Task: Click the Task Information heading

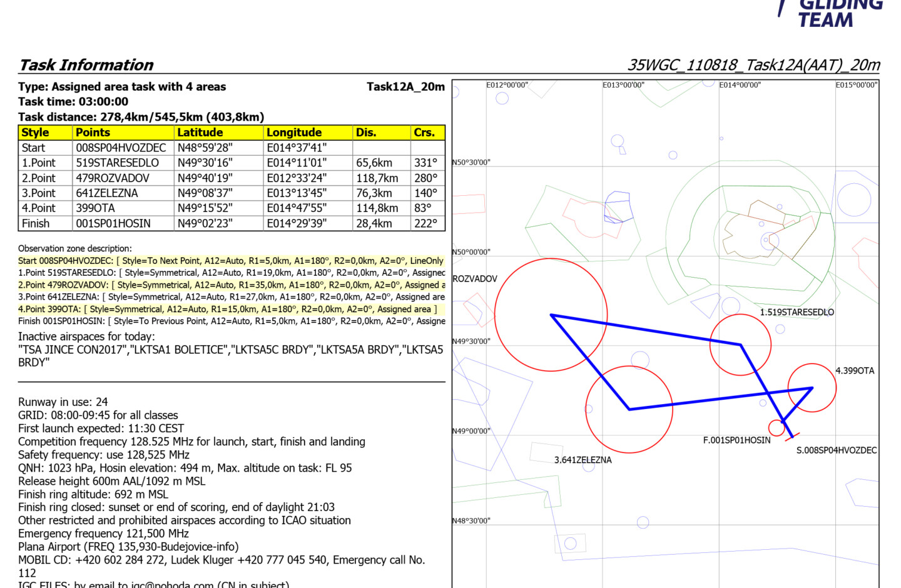Action: [x=86, y=65]
